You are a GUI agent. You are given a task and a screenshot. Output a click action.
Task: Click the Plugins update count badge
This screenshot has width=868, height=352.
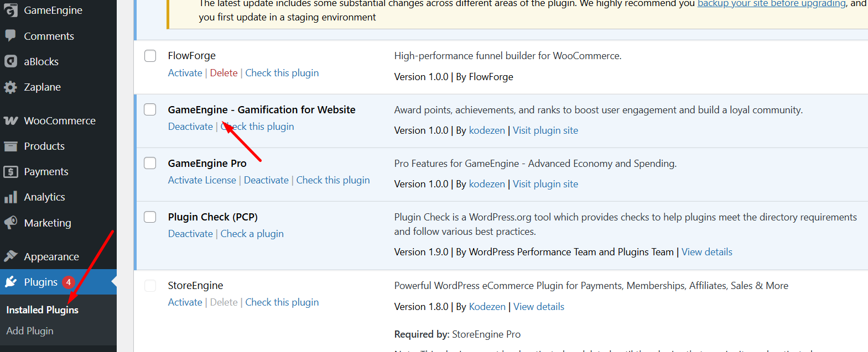[68, 282]
